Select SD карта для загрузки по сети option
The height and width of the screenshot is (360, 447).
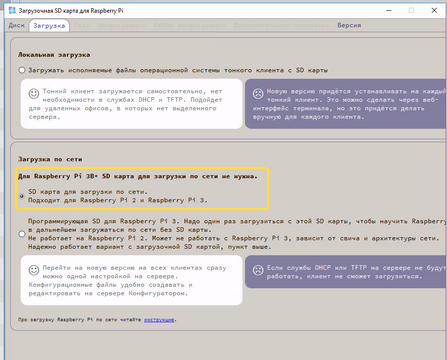click(22, 196)
